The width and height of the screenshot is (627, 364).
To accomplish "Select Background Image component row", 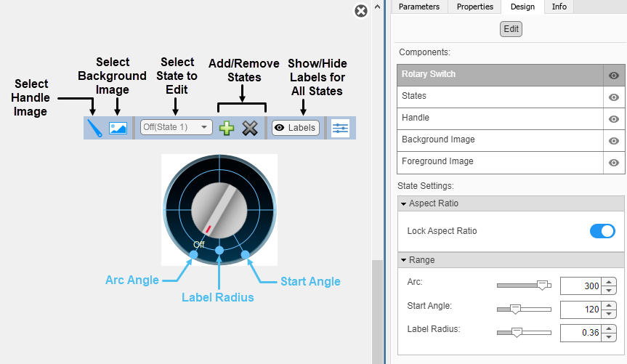I will [501, 140].
